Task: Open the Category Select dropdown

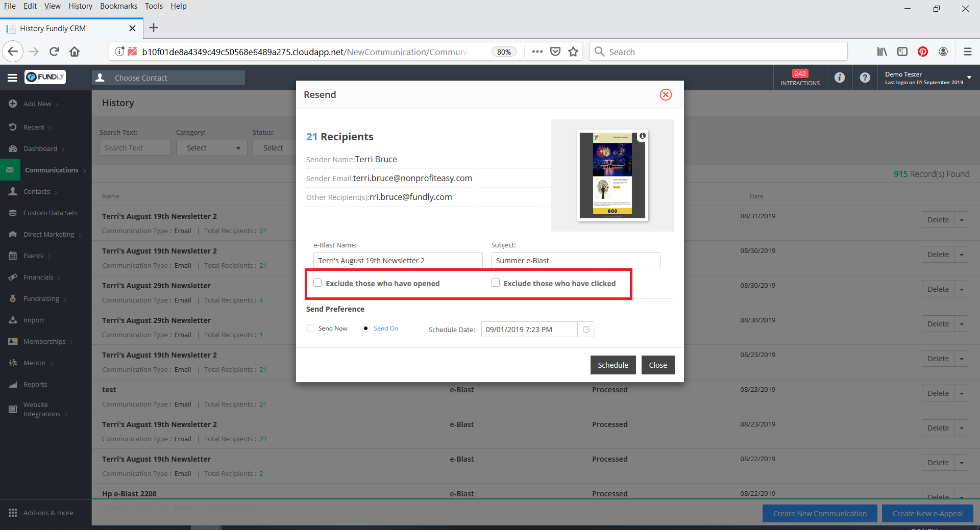Action: click(x=212, y=148)
